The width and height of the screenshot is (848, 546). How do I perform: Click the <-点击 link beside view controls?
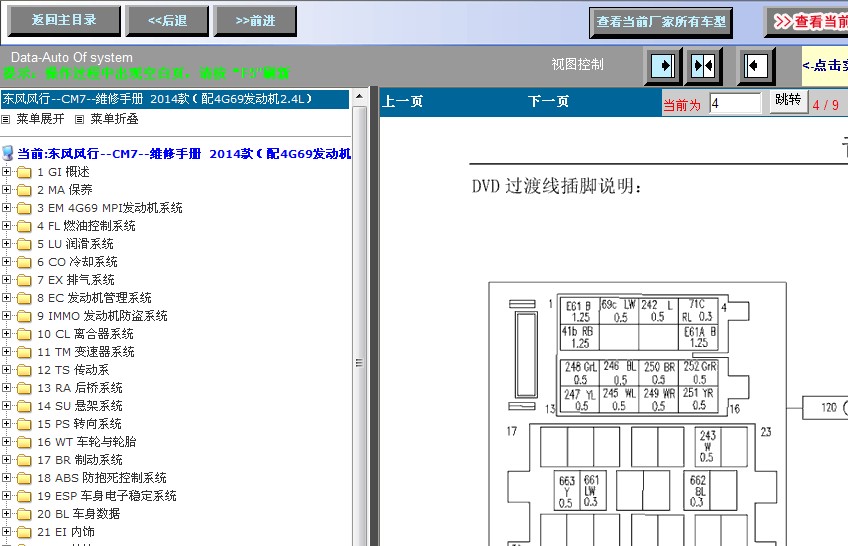click(825, 65)
